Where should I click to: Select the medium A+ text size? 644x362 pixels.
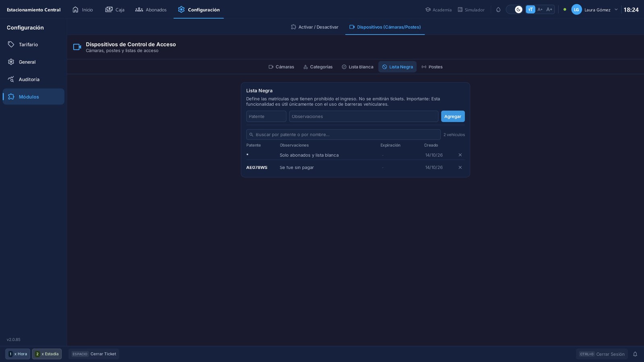(x=540, y=10)
